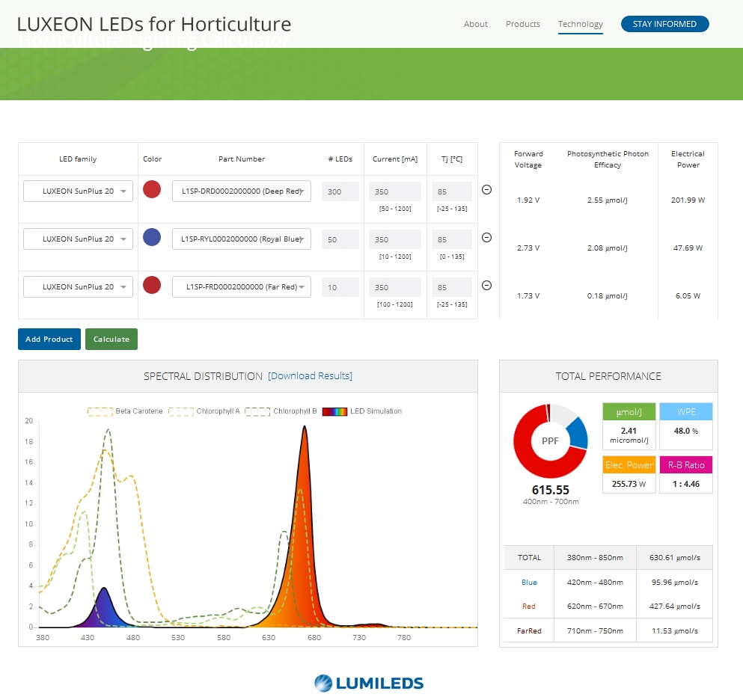The height and width of the screenshot is (700, 743).
Task: Open the Deep Red part number dropdown
Action: click(x=241, y=191)
